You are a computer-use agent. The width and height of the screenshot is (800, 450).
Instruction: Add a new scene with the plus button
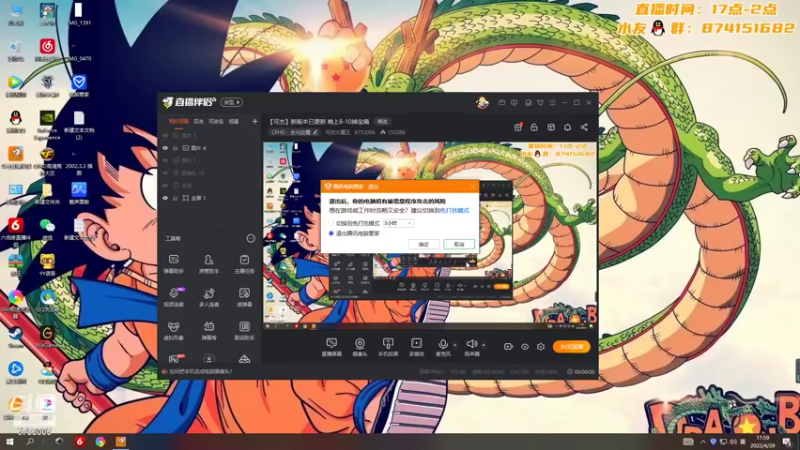[x=255, y=121]
